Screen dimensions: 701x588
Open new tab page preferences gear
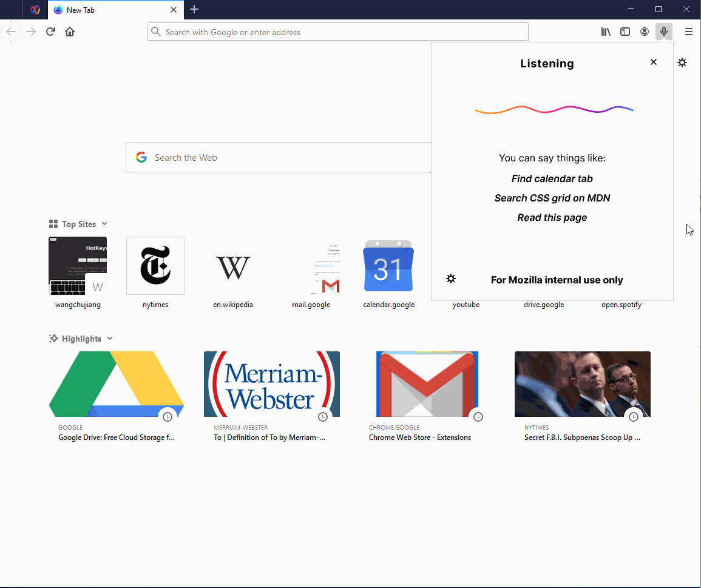coord(682,63)
